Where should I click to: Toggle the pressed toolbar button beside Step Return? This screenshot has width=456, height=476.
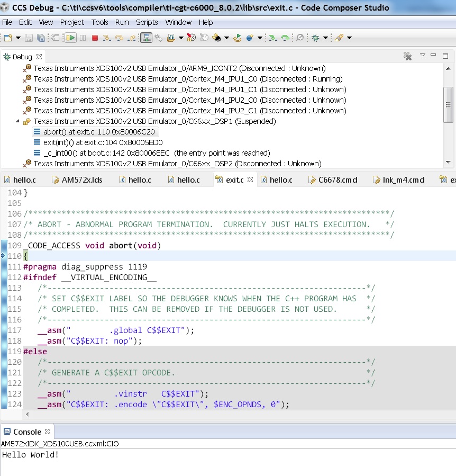[147, 38]
